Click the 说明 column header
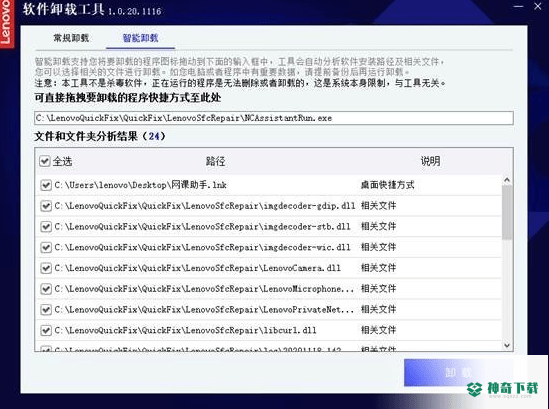549x409 pixels. coord(430,161)
